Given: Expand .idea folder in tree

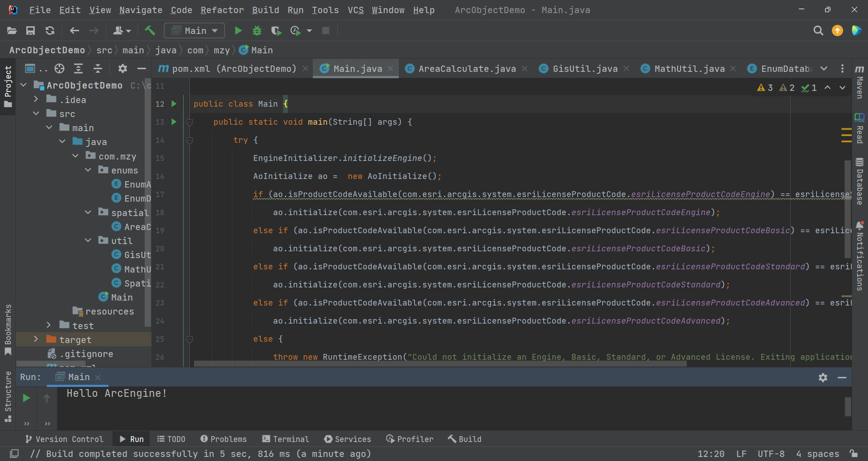Looking at the screenshot, I should click(36, 99).
